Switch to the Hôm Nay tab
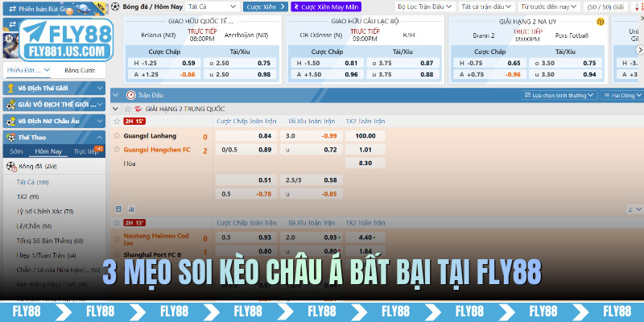Screen dimensions: 644x322 (x=48, y=151)
